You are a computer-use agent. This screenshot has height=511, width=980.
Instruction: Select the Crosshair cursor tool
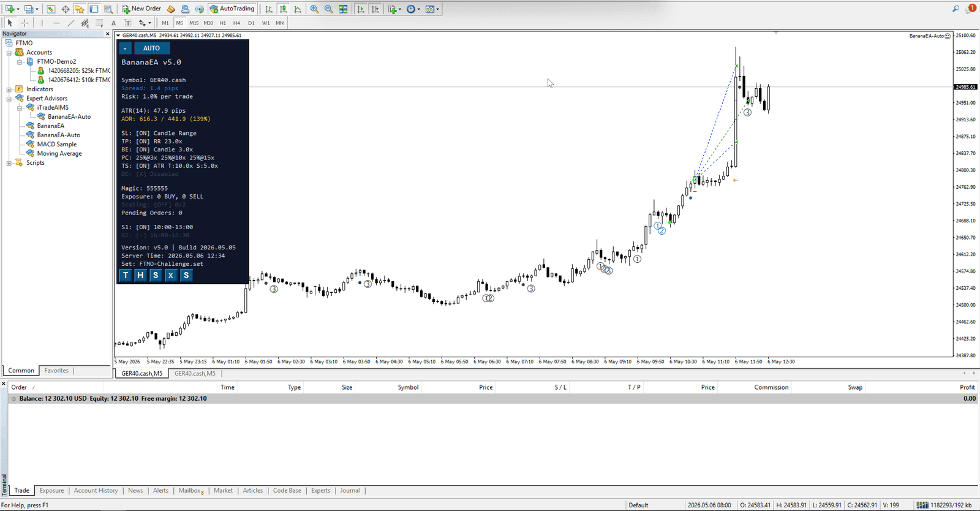click(x=24, y=23)
